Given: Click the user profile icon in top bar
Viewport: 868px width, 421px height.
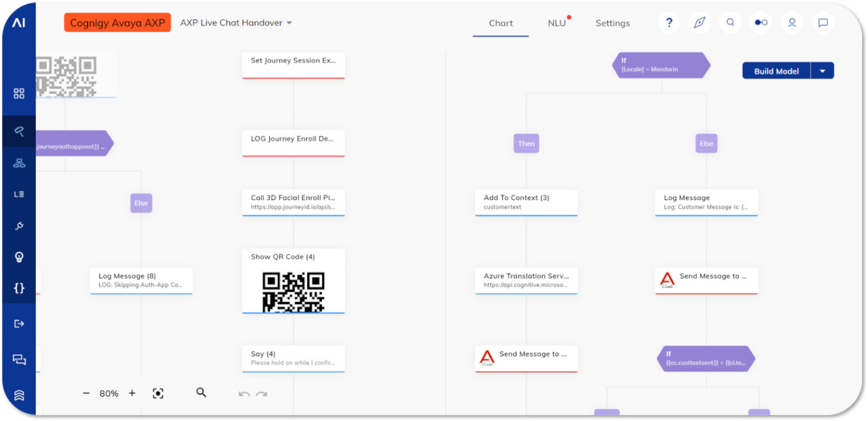Looking at the screenshot, I should click(x=792, y=22).
